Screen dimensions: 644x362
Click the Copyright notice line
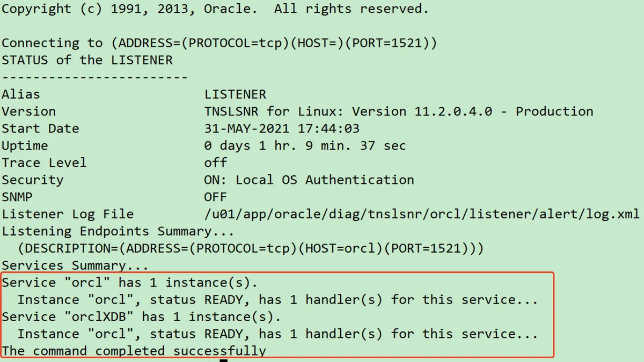[x=215, y=9]
